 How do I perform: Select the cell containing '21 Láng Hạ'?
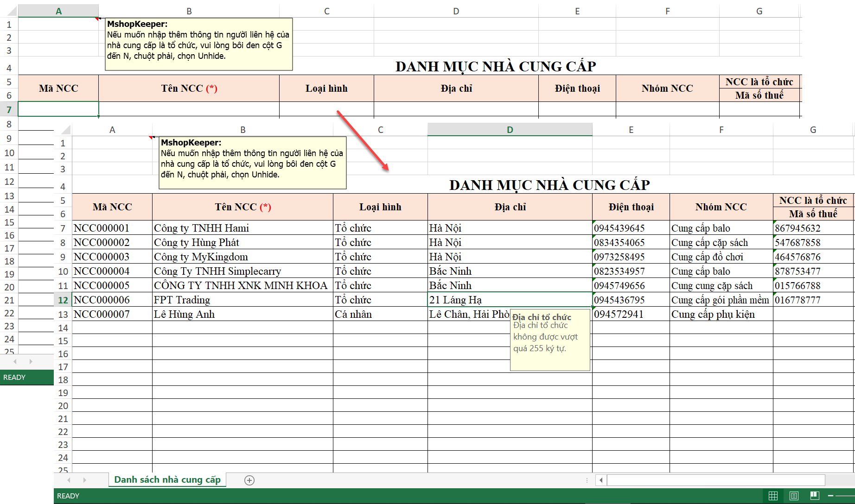pos(510,300)
